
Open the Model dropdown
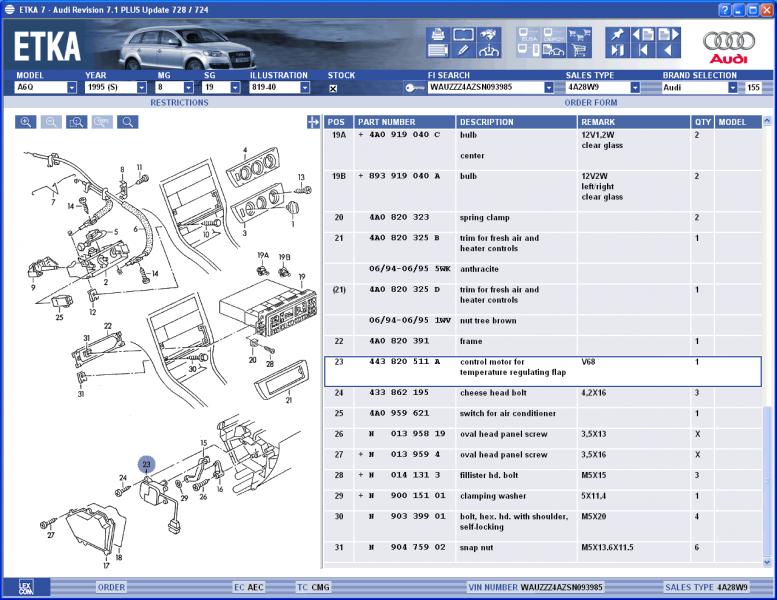(72, 88)
